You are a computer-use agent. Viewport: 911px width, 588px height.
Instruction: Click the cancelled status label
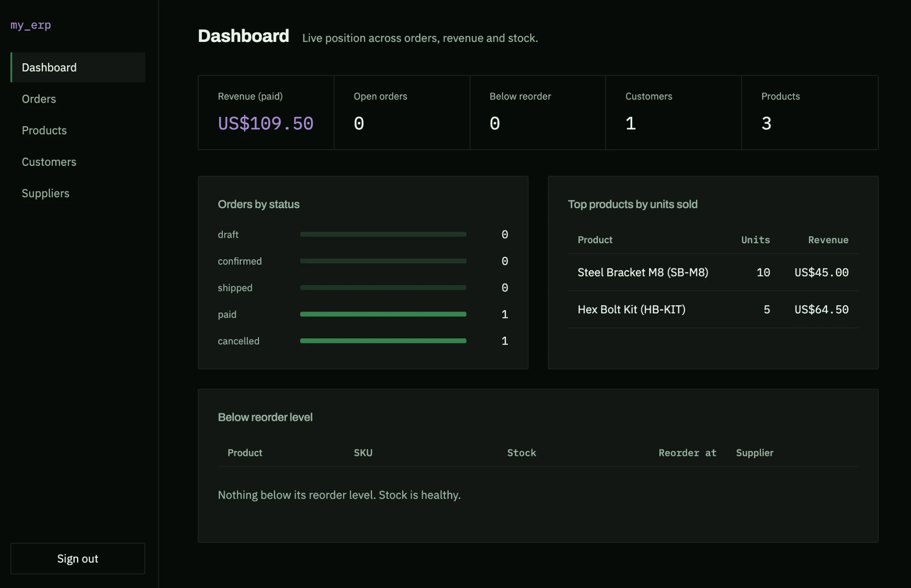click(x=239, y=341)
